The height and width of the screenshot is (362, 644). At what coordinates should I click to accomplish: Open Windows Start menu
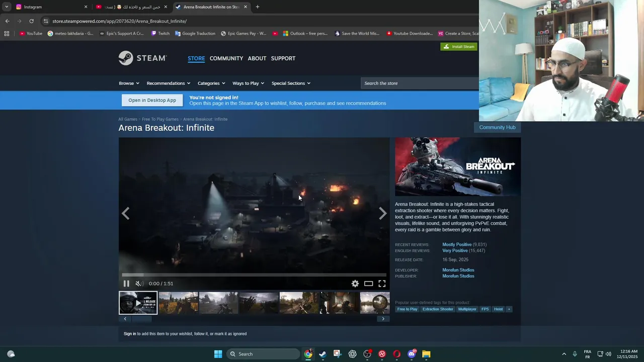(218, 354)
